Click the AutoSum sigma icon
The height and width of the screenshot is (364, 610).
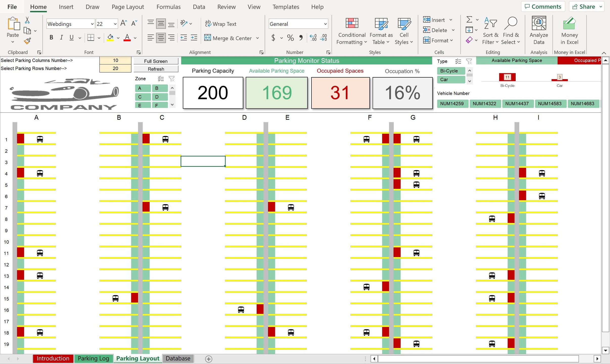pos(469,19)
